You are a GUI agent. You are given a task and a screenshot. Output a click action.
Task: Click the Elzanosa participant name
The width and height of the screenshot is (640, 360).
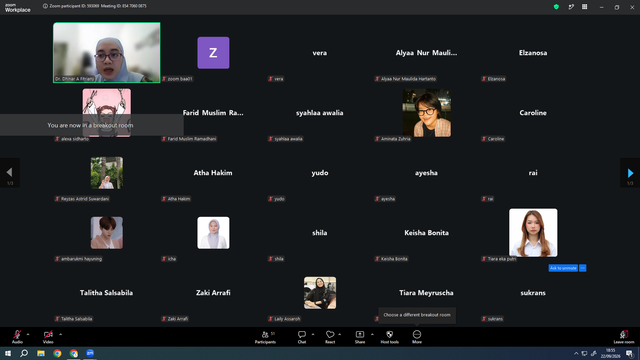(533, 53)
